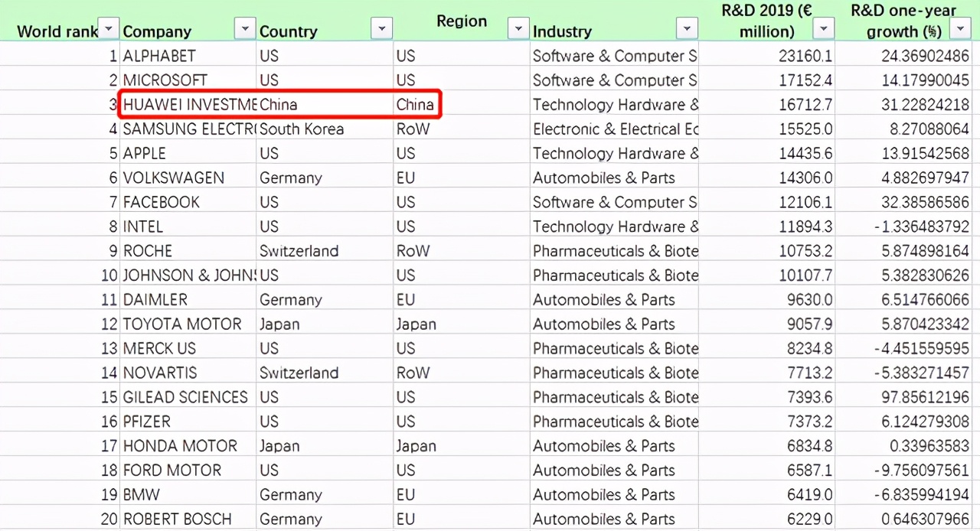The image size is (980, 531).
Task: Open the R&D one-year growth filter dropdown
Action: [960, 29]
